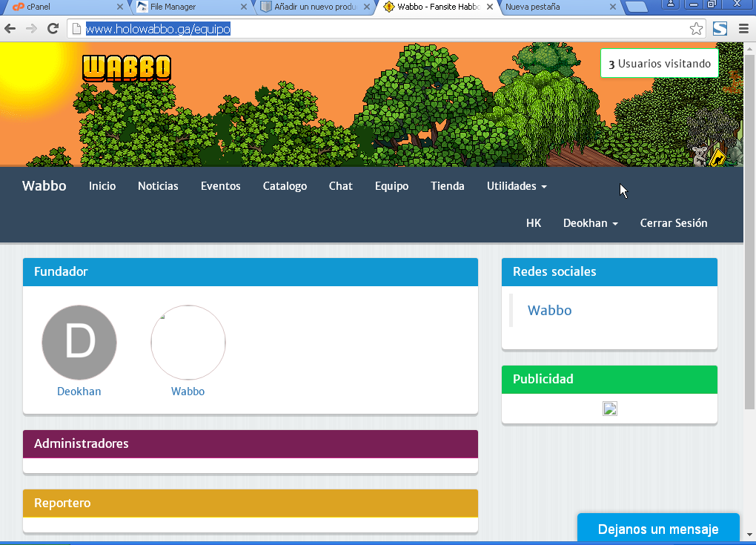
Task: Click the scrollbar down arrow
Action: [x=749, y=535]
